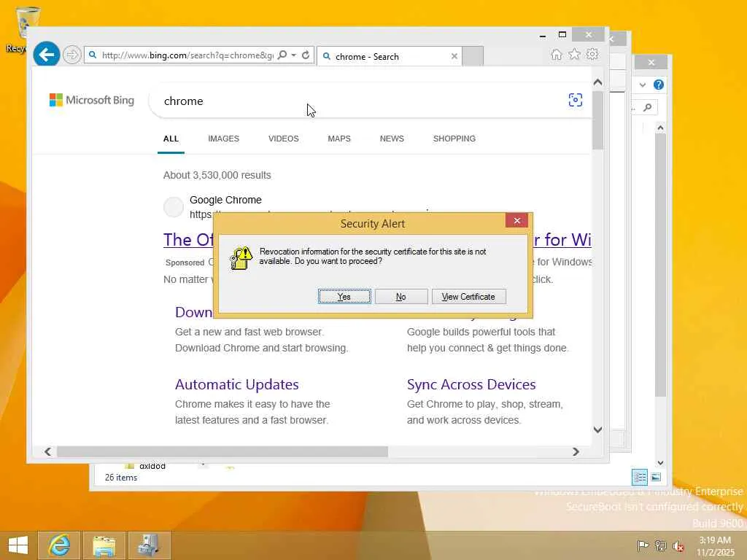The width and height of the screenshot is (747, 560).
Task: Go back with the blue back arrow
Action: (46, 55)
